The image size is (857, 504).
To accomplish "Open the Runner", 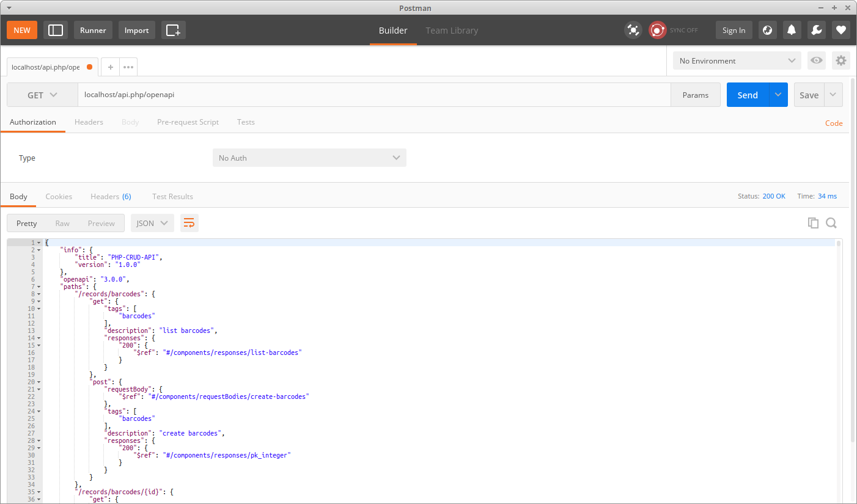I will point(93,30).
